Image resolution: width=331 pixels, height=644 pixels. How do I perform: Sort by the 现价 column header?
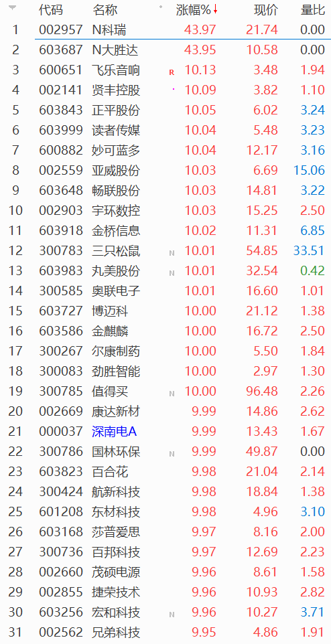click(x=266, y=10)
